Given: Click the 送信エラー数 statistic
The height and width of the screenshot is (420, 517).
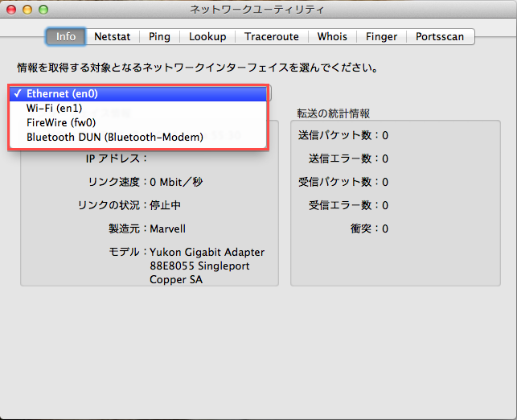Looking at the screenshot, I should click(348, 159).
